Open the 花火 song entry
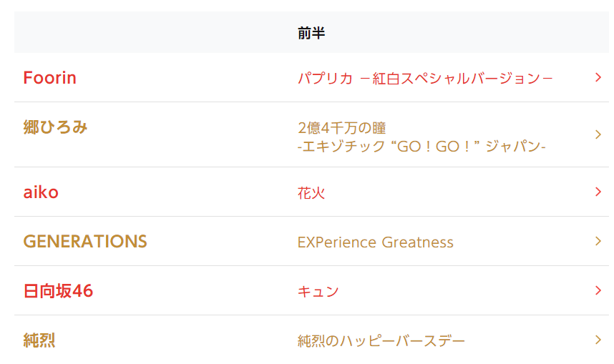 [x=311, y=193]
